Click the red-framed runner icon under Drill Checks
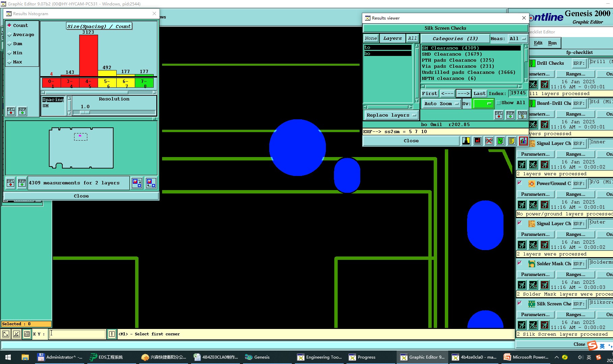This screenshot has height=364, width=613. (545, 84)
